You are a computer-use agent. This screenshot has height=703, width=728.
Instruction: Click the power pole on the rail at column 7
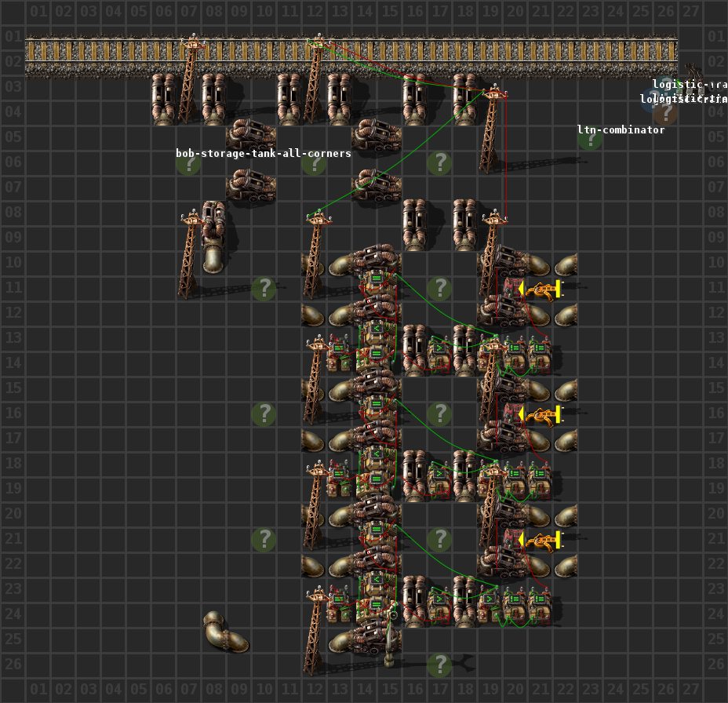coord(191,79)
